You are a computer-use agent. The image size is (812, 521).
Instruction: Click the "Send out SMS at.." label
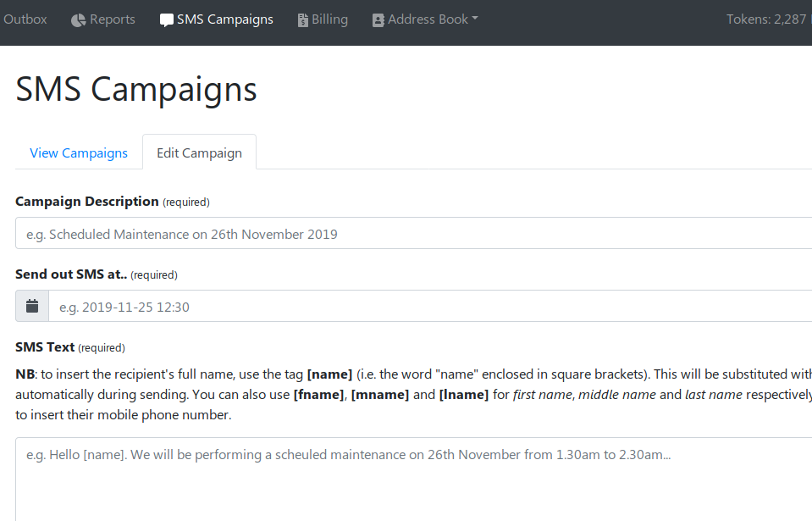coord(71,274)
